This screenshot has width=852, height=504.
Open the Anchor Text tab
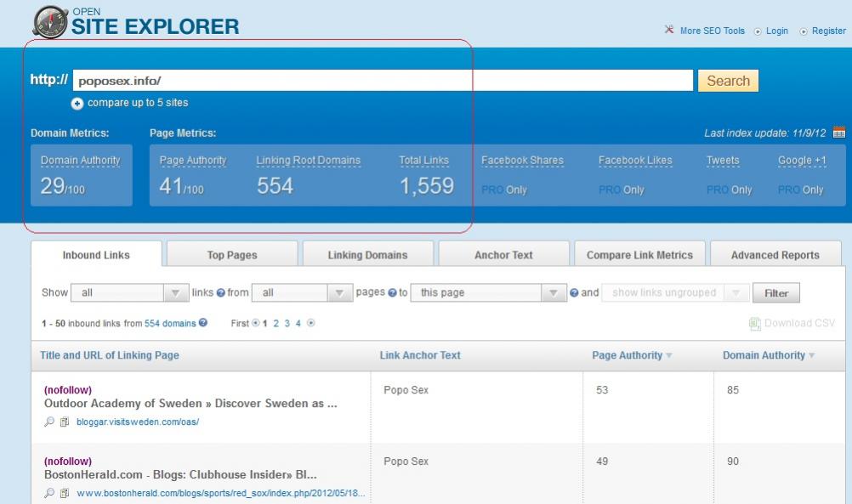[x=503, y=255]
